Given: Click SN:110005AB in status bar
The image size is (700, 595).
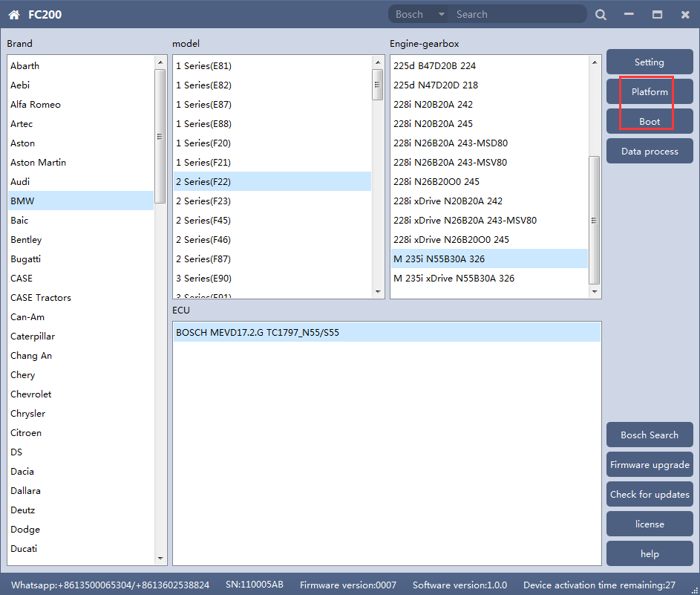Looking at the screenshot, I should [x=255, y=585].
